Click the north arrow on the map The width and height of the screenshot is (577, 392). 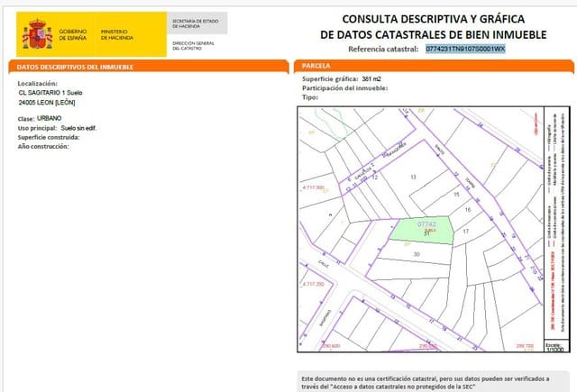536,124
